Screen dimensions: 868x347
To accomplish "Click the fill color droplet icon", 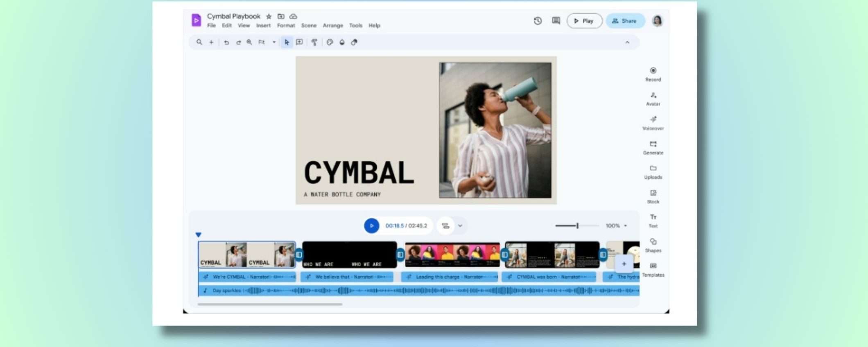I will [x=342, y=42].
